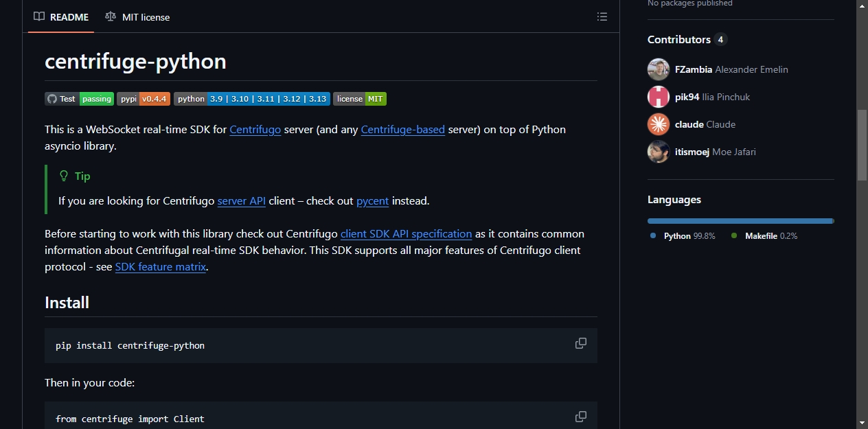
Task: Switch to the README tab
Action: pyautogui.click(x=61, y=16)
